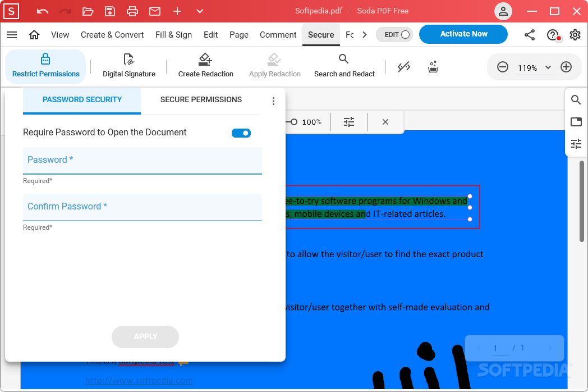The width and height of the screenshot is (588, 392).
Task: Zoom out with the minus circle icon
Action: pos(503,67)
